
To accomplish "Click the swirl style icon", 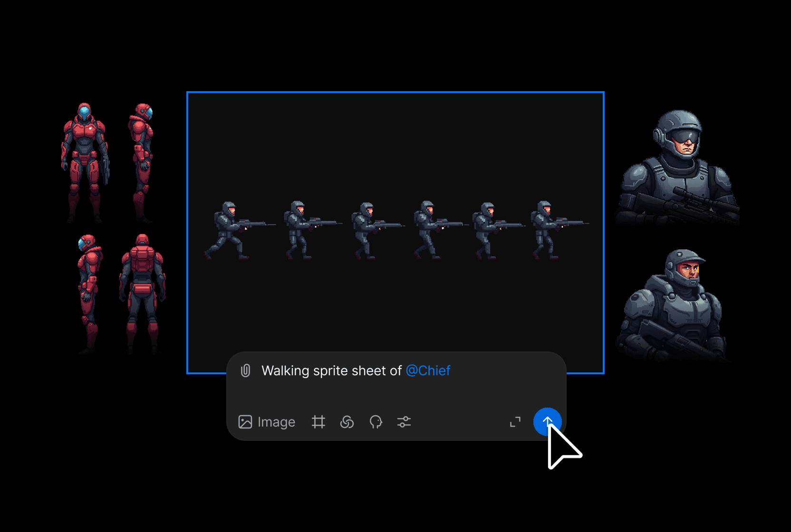I will 347,422.
